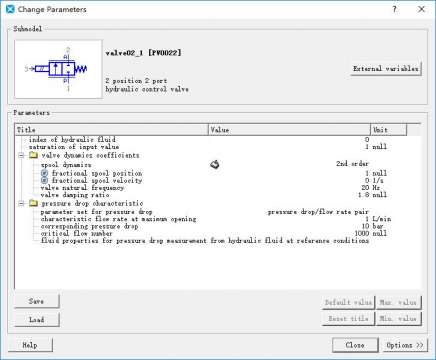Select pressure drop/flow rate pair value
Image resolution: width=436 pixels, height=360 pixels.
(318, 212)
